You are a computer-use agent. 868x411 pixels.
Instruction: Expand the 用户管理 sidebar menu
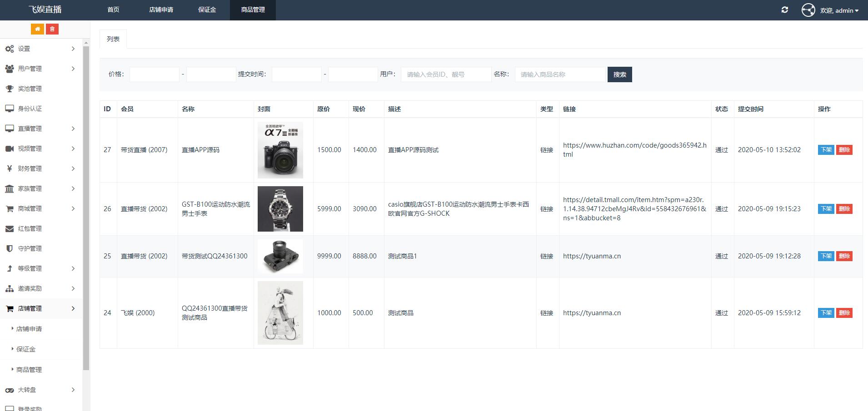40,69
